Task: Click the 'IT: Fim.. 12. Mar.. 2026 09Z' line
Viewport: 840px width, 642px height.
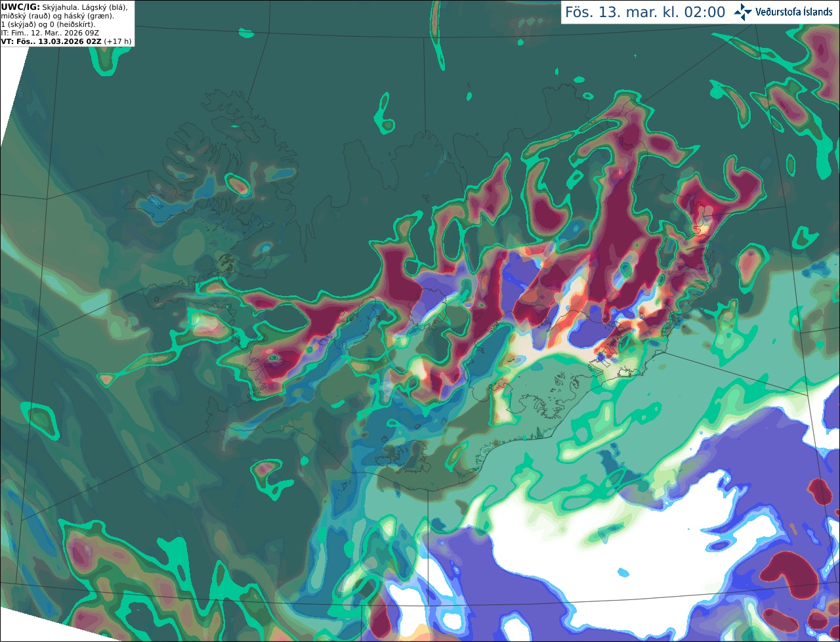Action: (50, 32)
